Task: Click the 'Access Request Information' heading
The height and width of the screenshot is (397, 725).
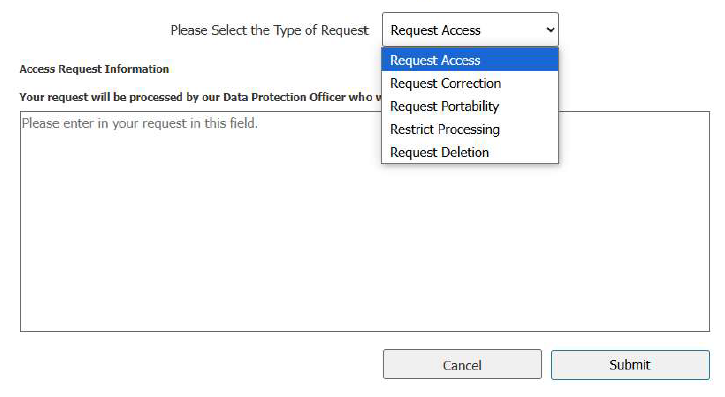Action: [94, 69]
